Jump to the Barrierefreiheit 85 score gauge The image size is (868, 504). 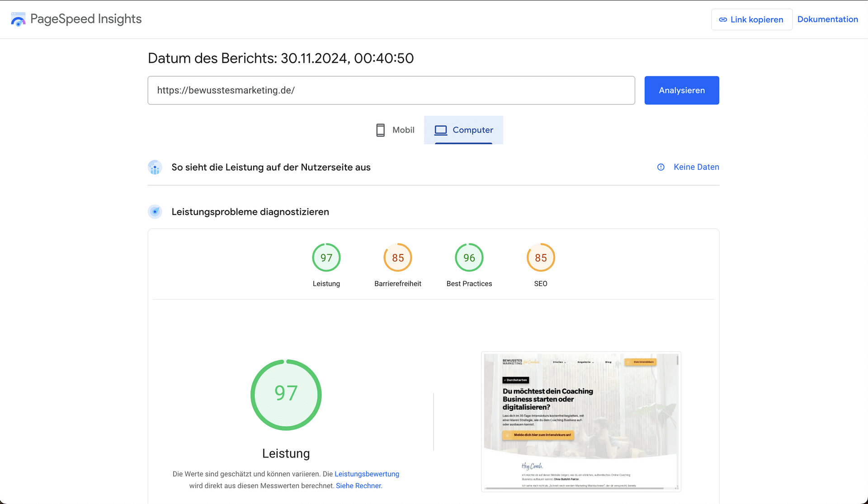tap(397, 258)
